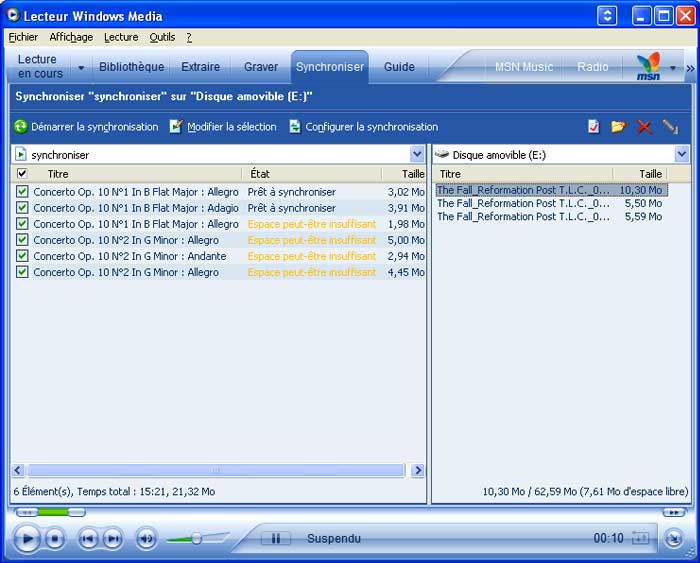Image resolution: width=700 pixels, height=563 pixels.
Task: Toggle the select-all checkbox in Titre header
Action: point(22,174)
